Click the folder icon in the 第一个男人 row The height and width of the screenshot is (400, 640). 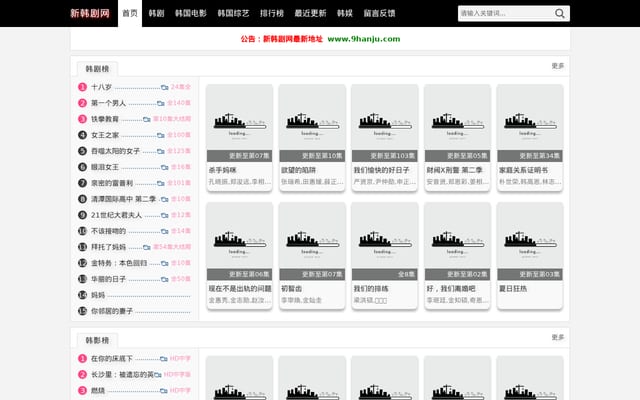point(161,103)
